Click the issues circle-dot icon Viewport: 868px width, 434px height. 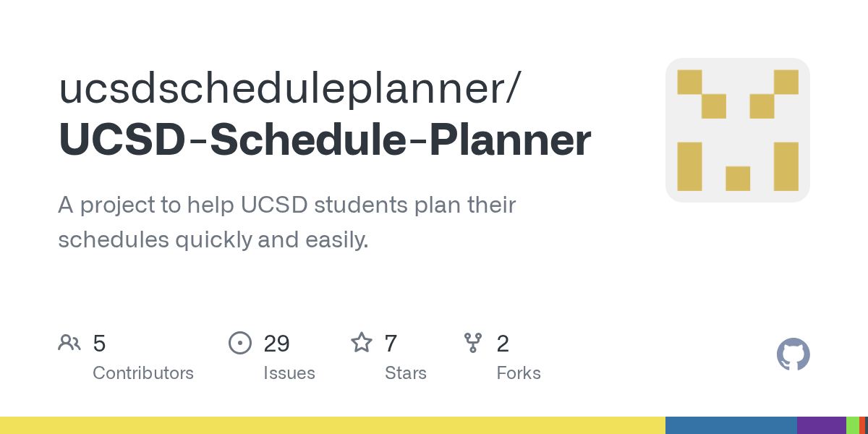[239, 343]
